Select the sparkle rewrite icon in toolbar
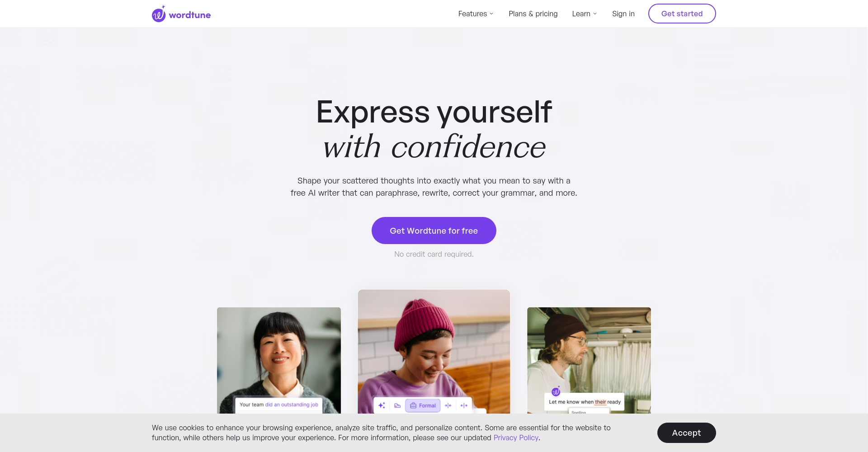 (382, 405)
